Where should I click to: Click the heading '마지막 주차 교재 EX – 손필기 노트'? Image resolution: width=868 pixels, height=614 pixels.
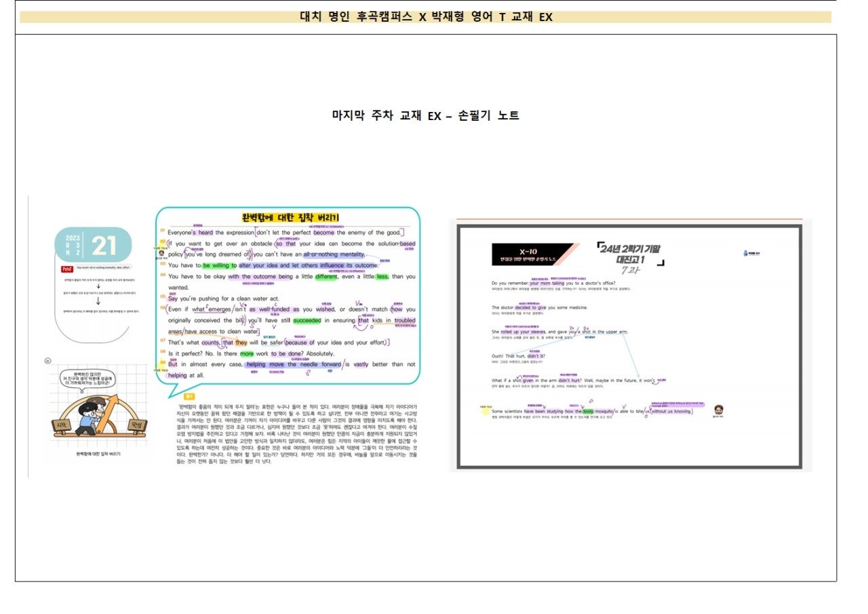pos(425,116)
